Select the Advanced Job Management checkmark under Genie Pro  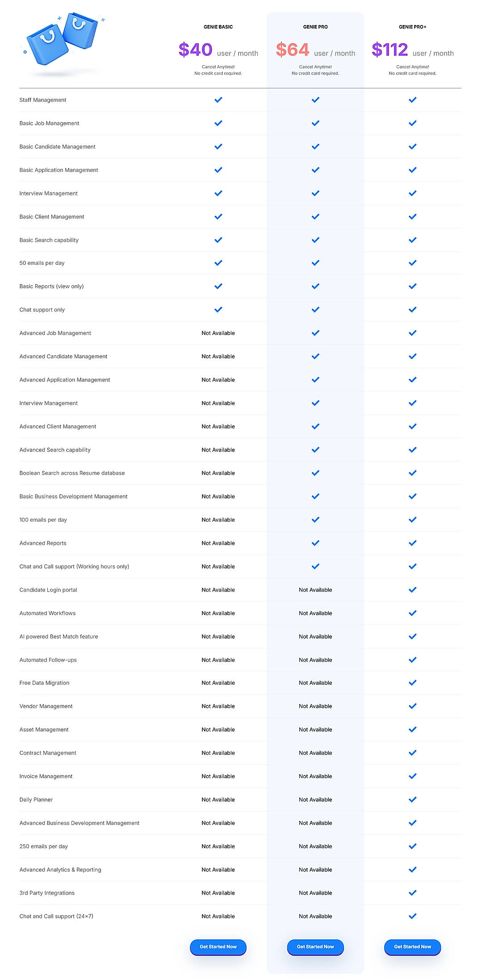tap(315, 333)
